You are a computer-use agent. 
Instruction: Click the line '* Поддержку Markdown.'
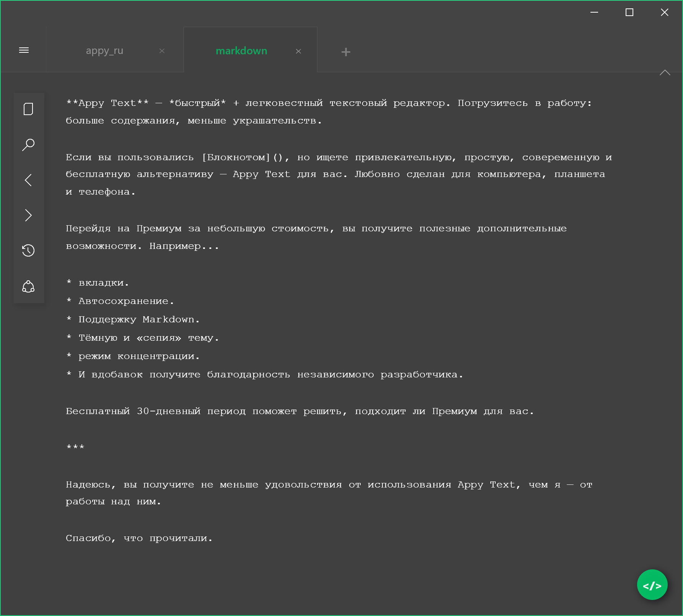tap(133, 320)
